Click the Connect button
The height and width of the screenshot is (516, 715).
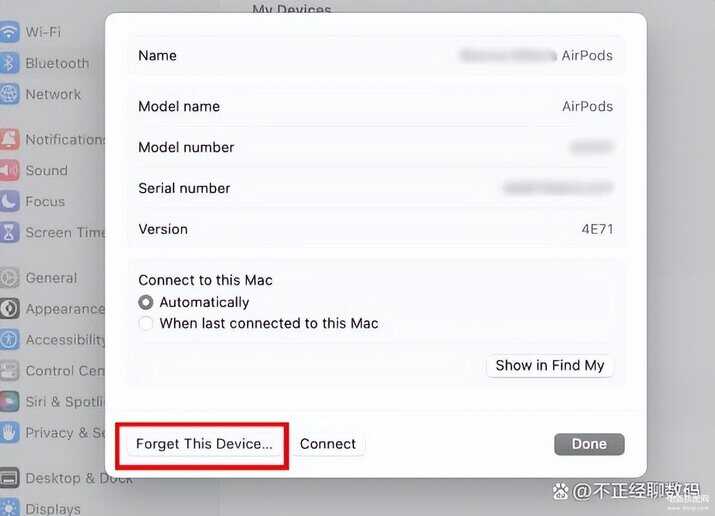click(328, 444)
